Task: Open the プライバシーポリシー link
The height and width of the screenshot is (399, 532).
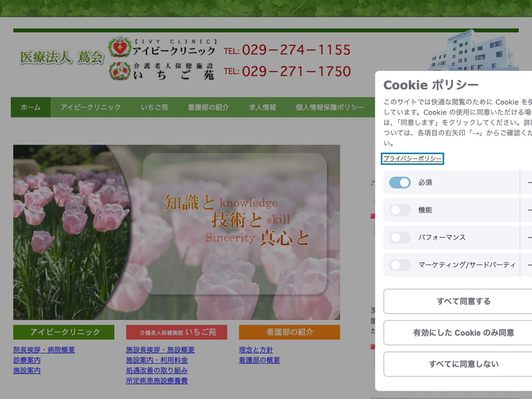Action: click(x=412, y=159)
